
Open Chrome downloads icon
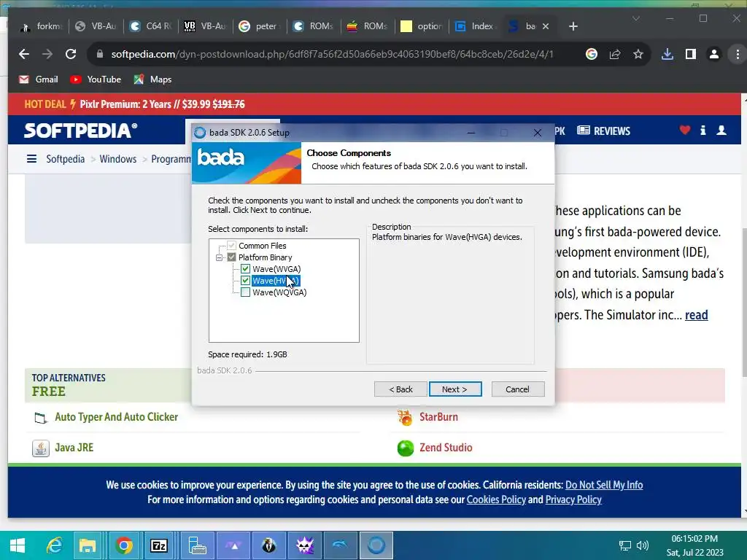click(667, 54)
